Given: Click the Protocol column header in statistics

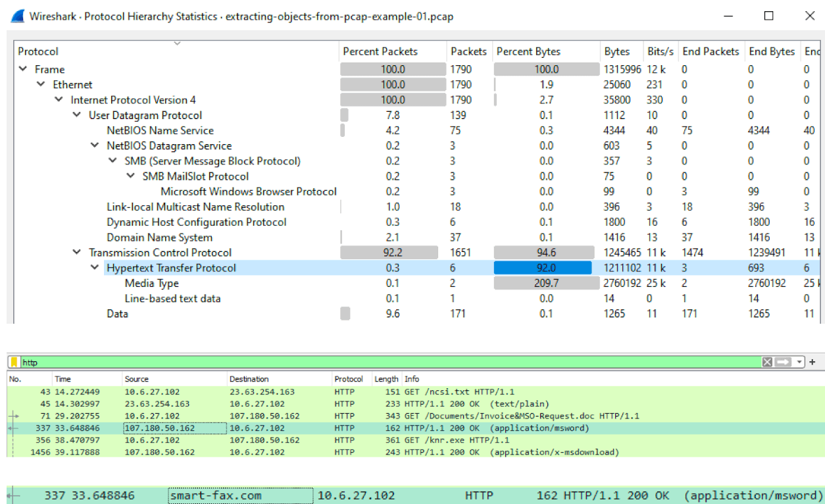Looking at the screenshot, I should 38,51.
